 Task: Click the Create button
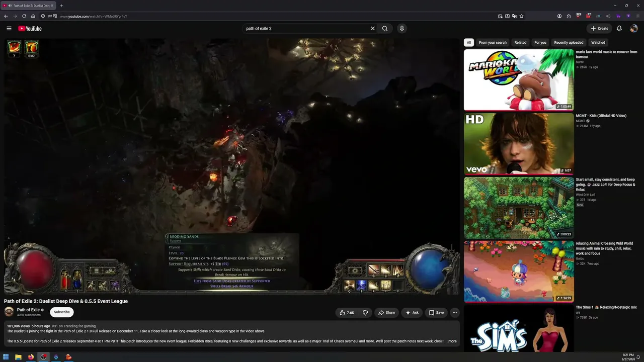599,29
